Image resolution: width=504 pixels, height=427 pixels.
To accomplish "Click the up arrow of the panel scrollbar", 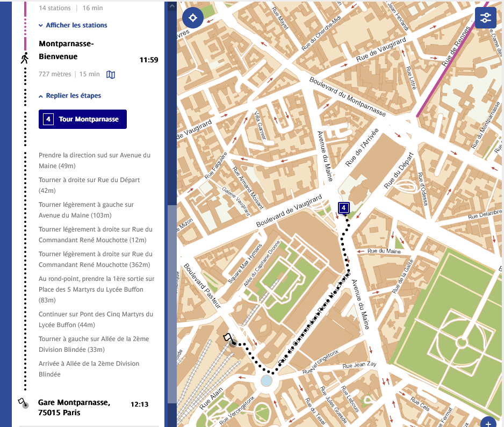I will [172, 6].
